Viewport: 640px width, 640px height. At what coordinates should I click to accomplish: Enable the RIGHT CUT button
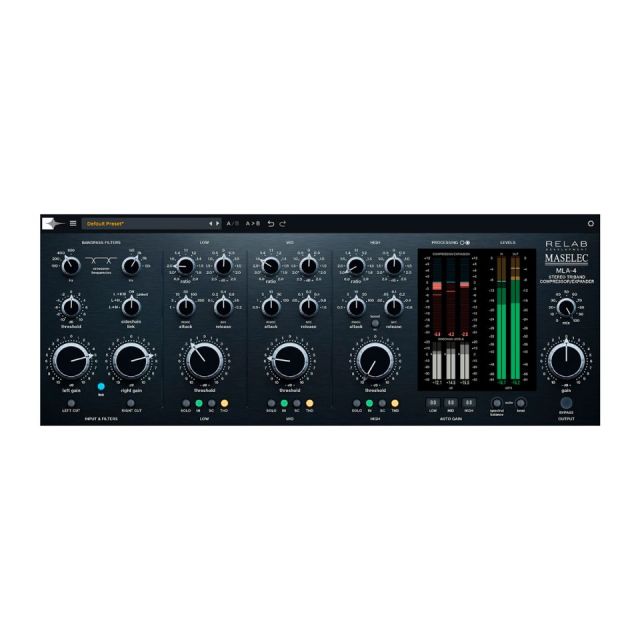tap(131, 403)
